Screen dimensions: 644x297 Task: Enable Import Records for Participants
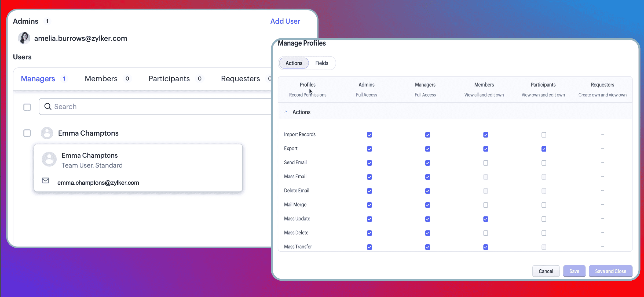pyautogui.click(x=544, y=135)
